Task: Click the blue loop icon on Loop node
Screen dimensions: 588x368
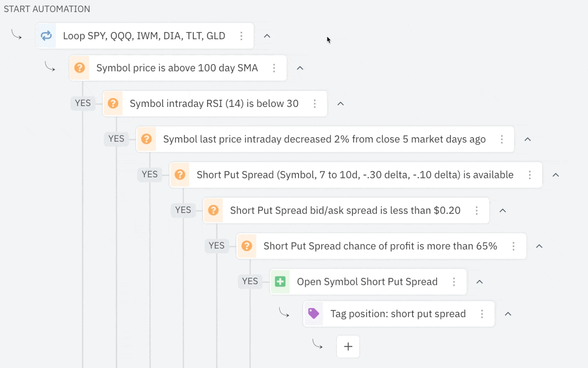Action: tap(46, 36)
